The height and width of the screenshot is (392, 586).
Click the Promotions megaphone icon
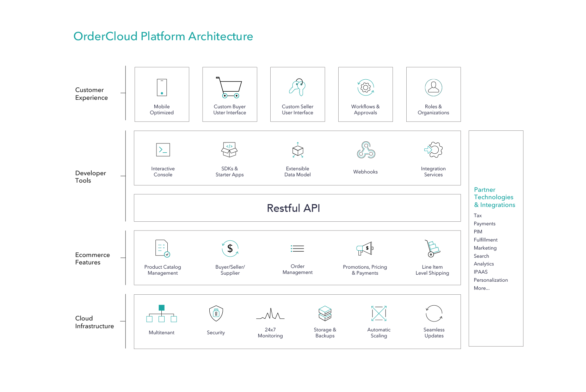click(x=365, y=249)
